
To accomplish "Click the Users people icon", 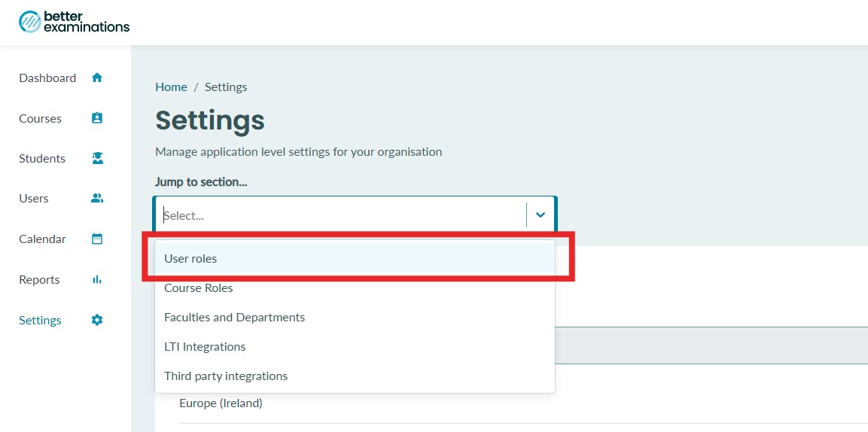I will coord(97,198).
